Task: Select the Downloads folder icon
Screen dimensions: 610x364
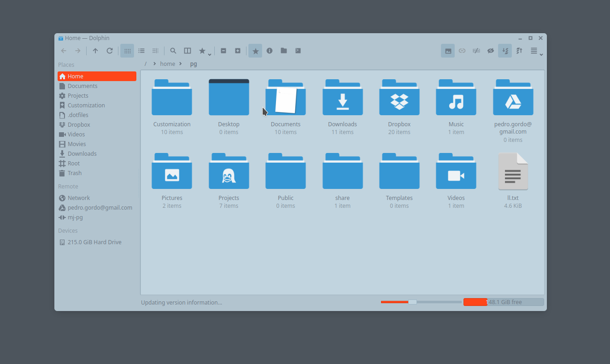Action: click(343, 97)
